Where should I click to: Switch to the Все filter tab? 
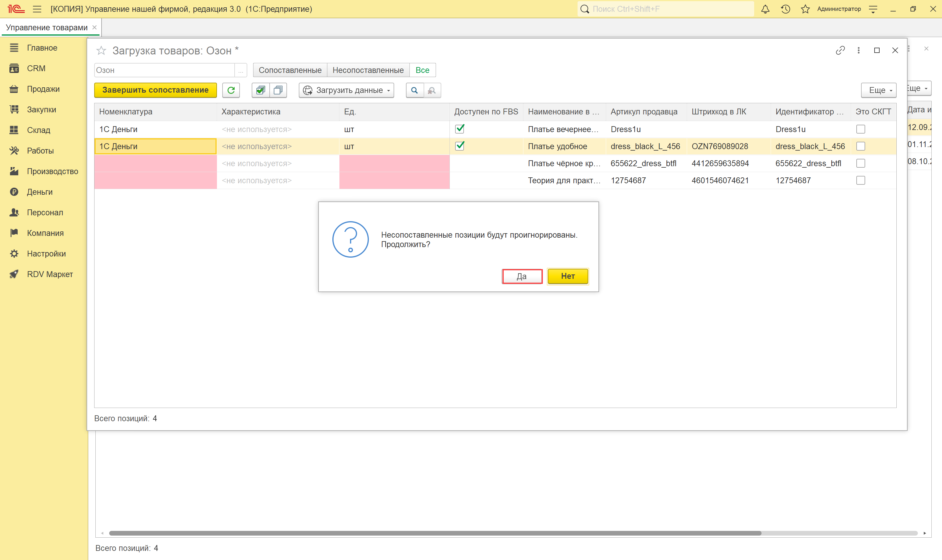point(422,70)
